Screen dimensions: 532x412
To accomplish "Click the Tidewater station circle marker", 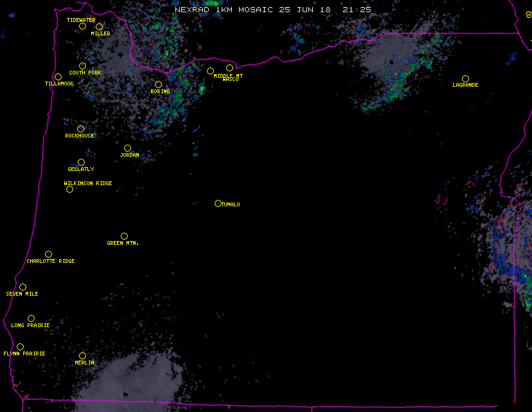I will 82,26.
